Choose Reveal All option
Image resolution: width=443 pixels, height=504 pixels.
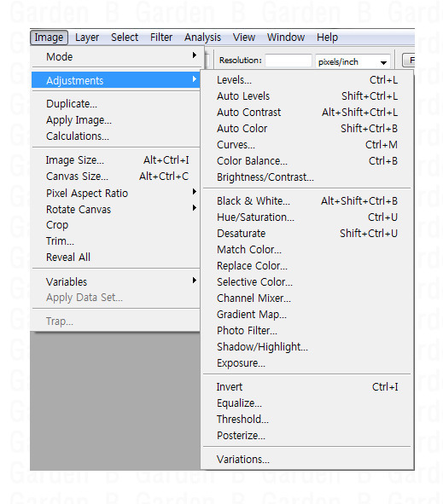click(x=116, y=258)
